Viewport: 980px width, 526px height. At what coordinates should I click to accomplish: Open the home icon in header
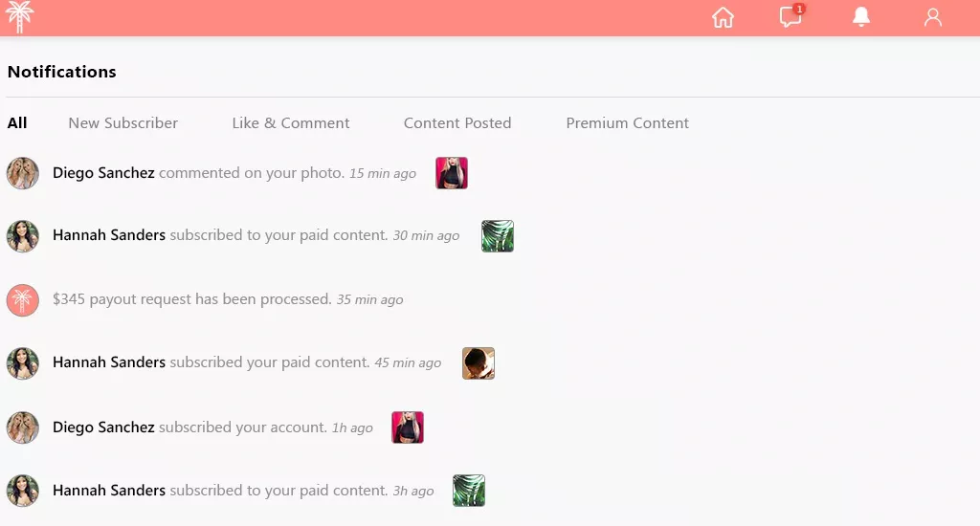point(723,17)
